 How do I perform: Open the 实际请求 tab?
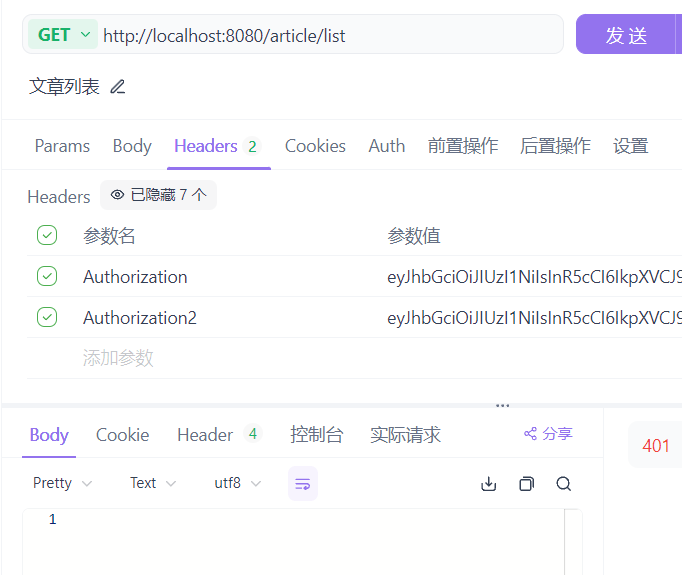pyautogui.click(x=405, y=435)
